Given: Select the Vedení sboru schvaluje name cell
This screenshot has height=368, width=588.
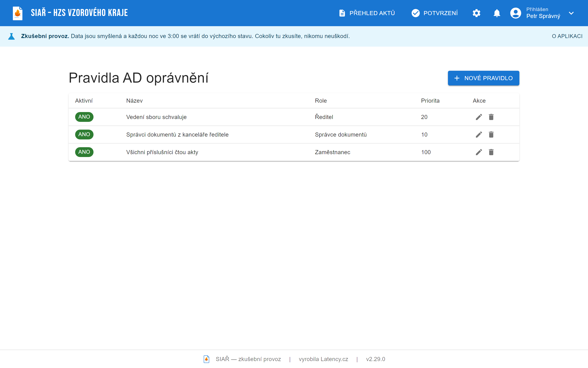Looking at the screenshot, I should point(156,117).
